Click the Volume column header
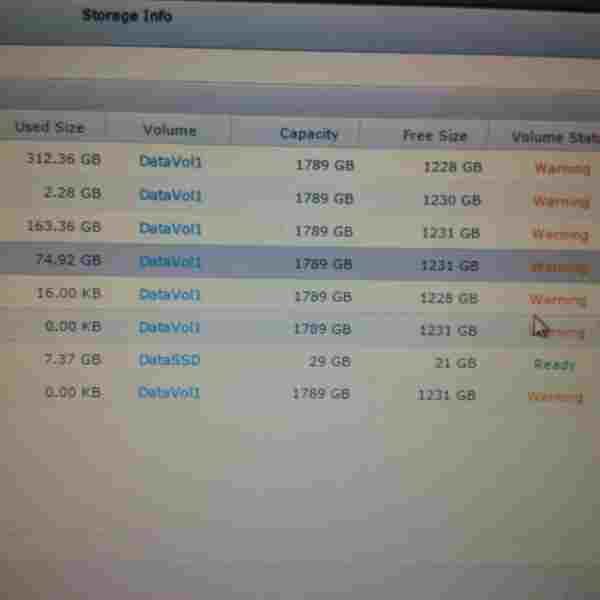The width and height of the screenshot is (600, 600). click(169, 130)
